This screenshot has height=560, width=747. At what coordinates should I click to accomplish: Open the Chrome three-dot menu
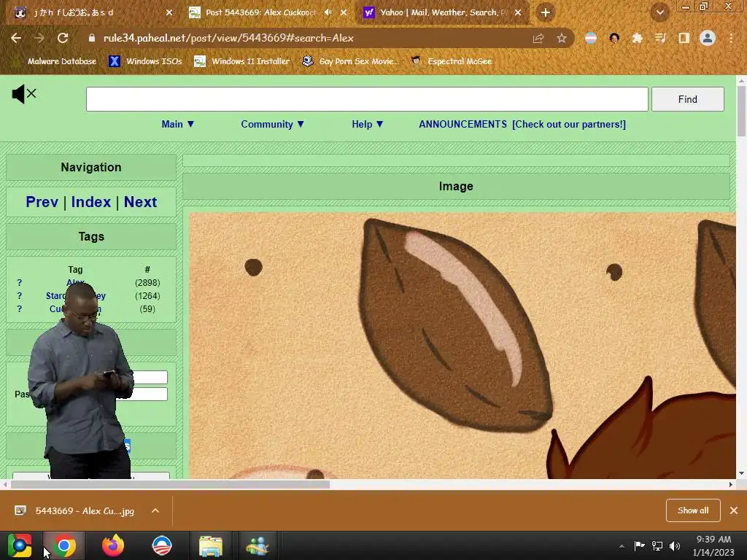point(731,38)
